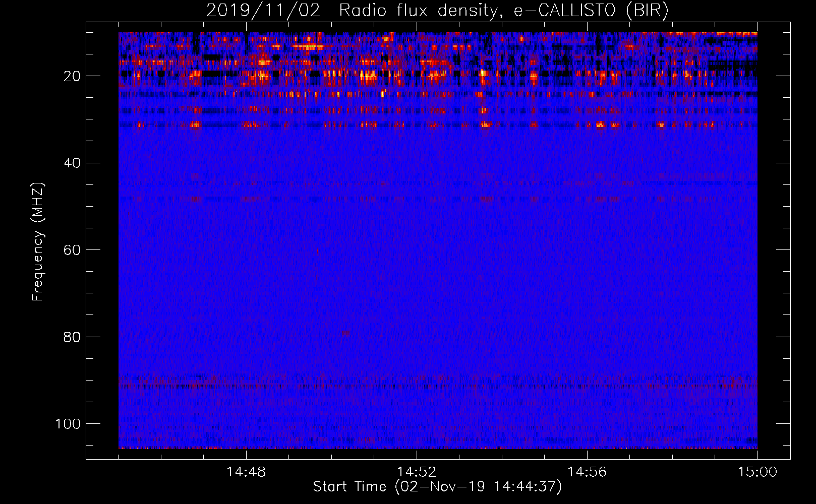Select the "Frequency (MHZ)" axis label
The width and height of the screenshot is (816, 504).
pyautogui.click(x=38, y=242)
